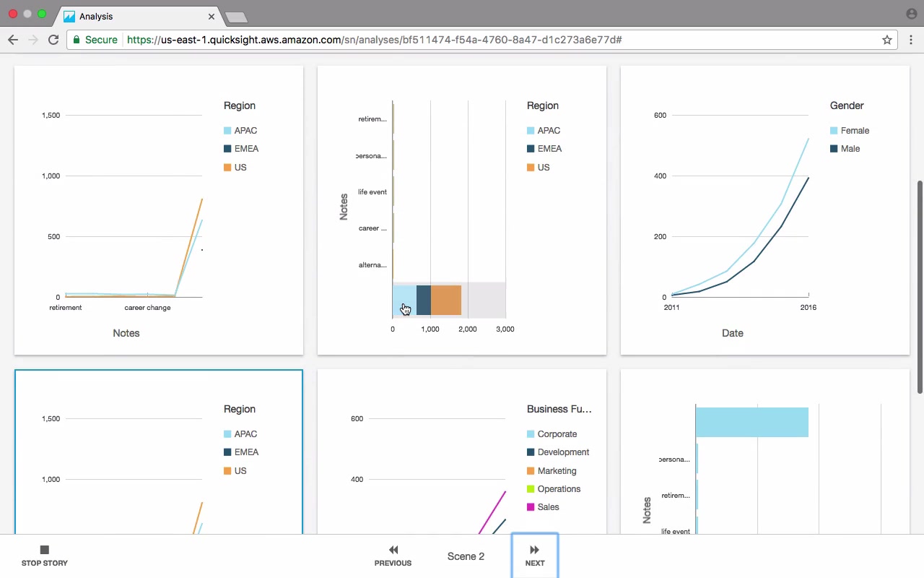
Task: Select APAC in the blue-outlined chart's legend
Action: (x=240, y=434)
